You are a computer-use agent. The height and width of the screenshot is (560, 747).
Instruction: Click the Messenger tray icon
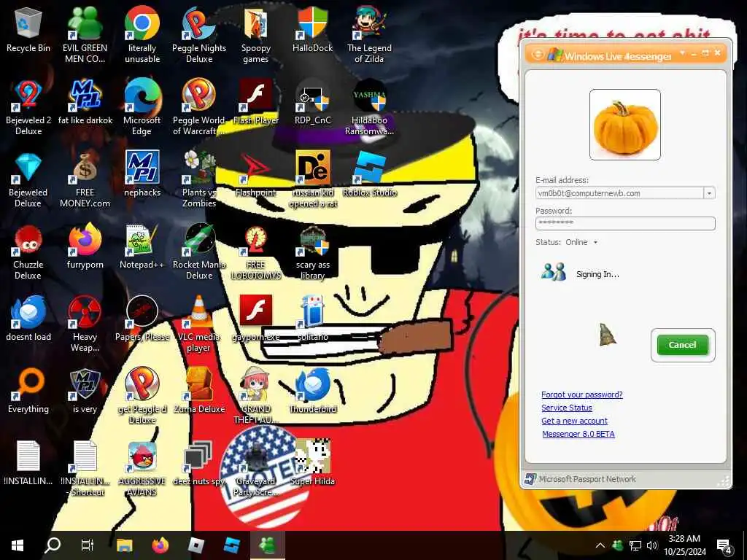[618, 545]
